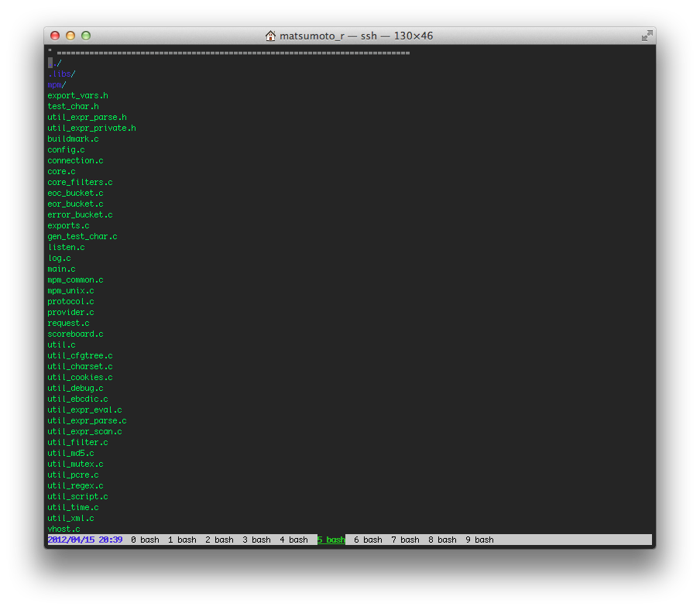Click the util_expr_parse.c file
Image resolution: width=700 pixels, height=610 pixels.
(87, 421)
